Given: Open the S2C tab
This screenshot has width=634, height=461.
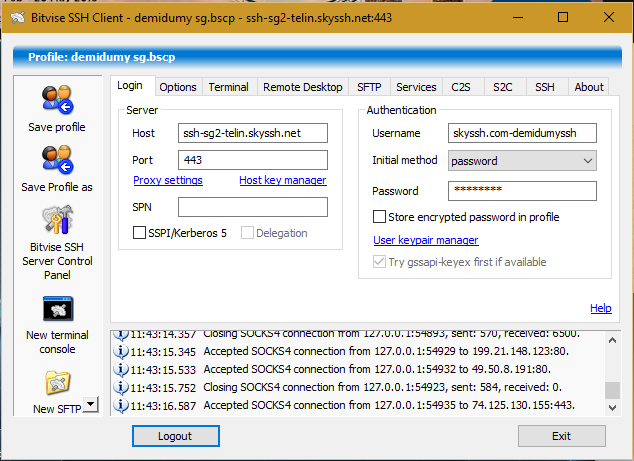Looking at the screenshot, I should (503, 87).
